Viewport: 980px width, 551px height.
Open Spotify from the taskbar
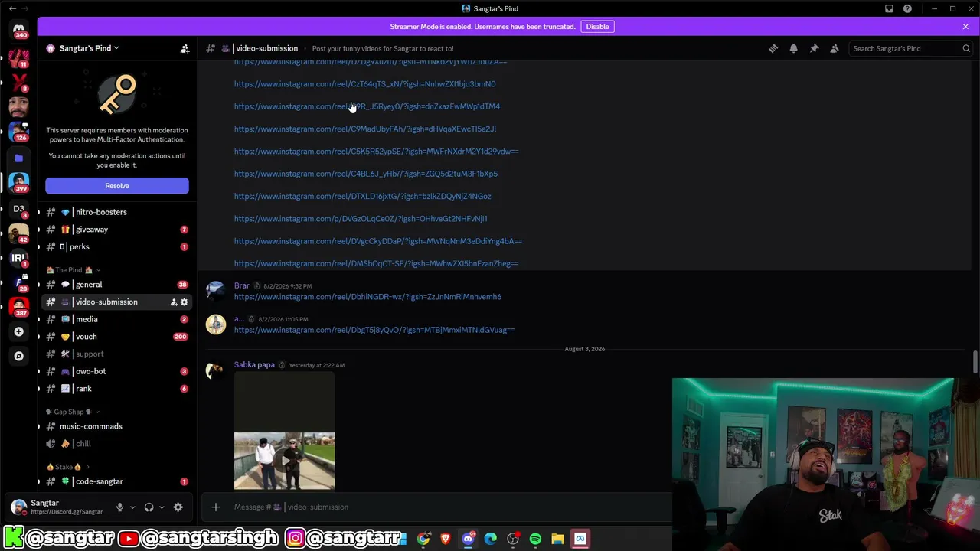[x=535, y=539]
